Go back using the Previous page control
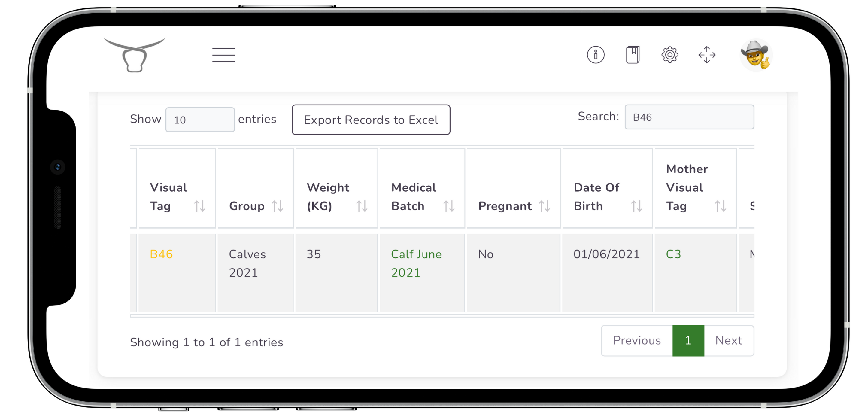The width and height of the screenshot is (868, 420). point(636,340)
